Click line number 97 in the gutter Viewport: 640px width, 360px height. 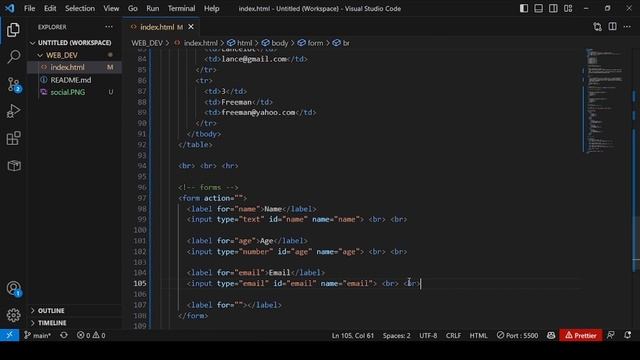click(141, 198)
